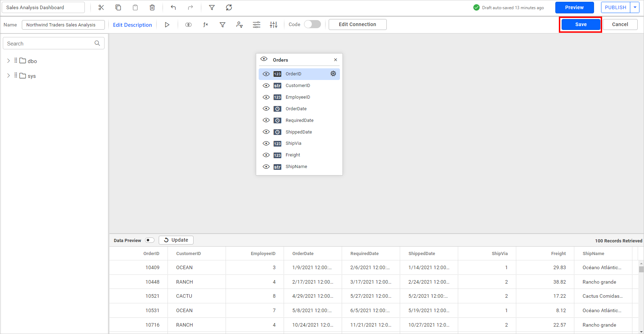Toggle the Data Preview switch
The width and height of the screenshot is (644, 334).
point(150,240)
